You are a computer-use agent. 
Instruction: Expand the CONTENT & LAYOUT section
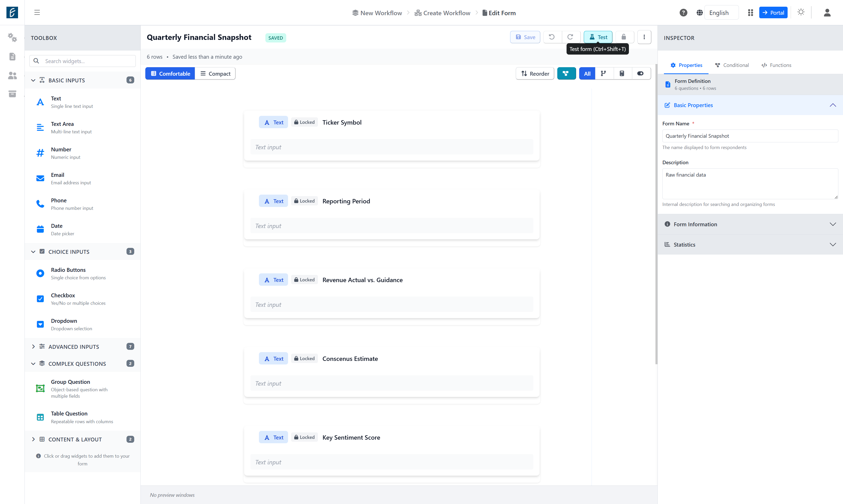pyautogui.click(x=82, y=439)
